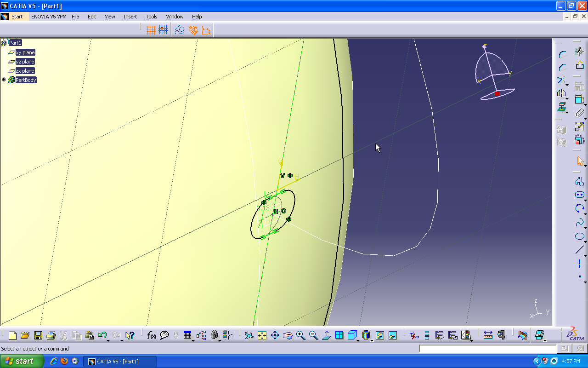Expand the PartBody tree node
588x368 pixels.
4,80
